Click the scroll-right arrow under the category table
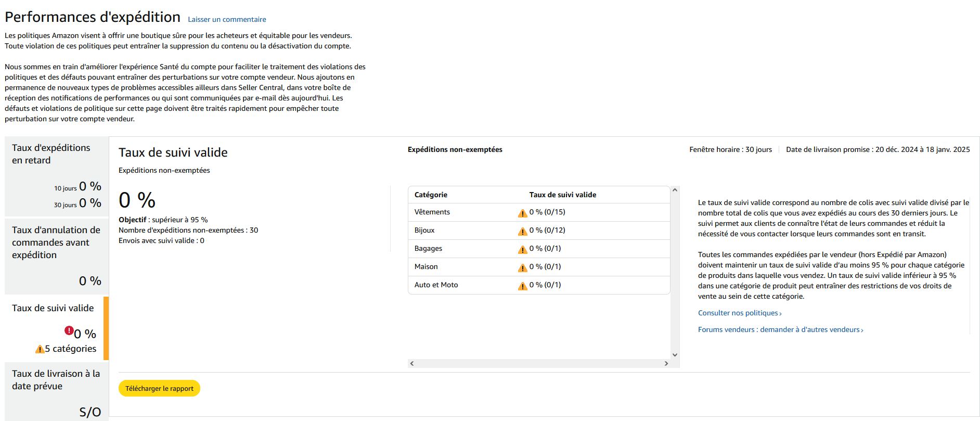 click(666, 363)
